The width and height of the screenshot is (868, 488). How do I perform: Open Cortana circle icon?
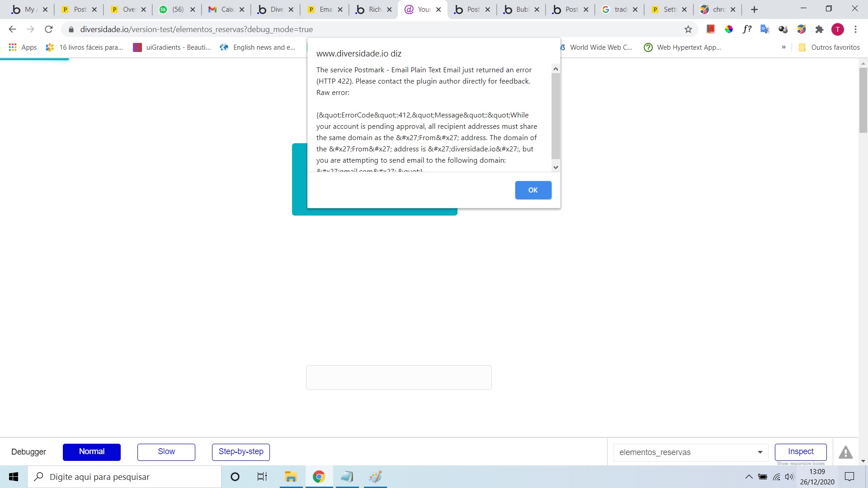coord(235,477)
